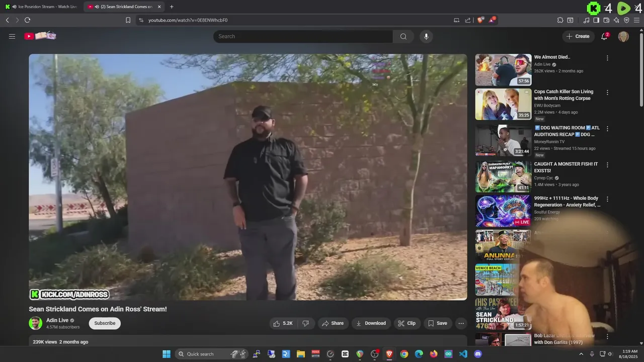Open Visual Studio Code from taskbar
644x362 pixels.
[463, 354]
